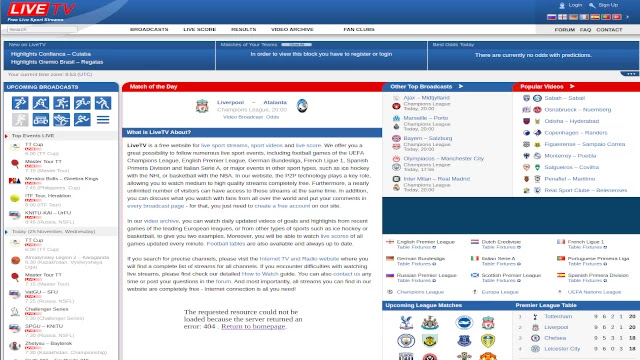Image resolution: width=640 pixels, height=360 pixels.
Task: Click the UTC time zone link
Action: coord(84,74)
